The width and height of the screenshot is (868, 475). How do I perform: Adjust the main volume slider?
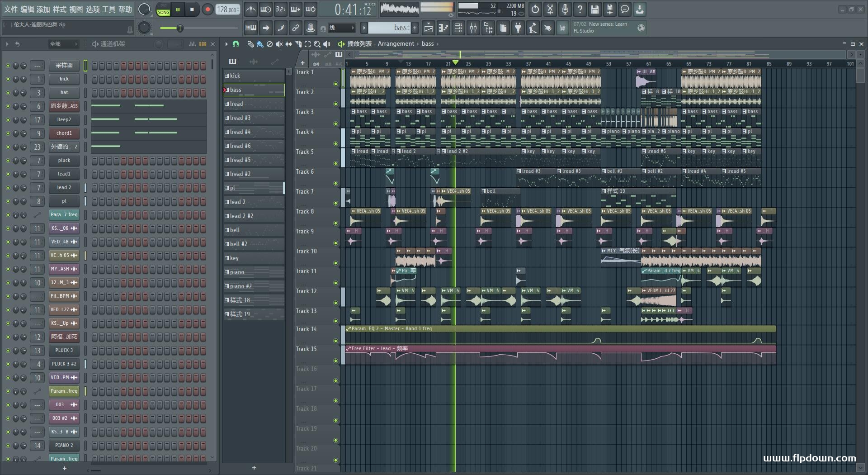pos(179,28)
